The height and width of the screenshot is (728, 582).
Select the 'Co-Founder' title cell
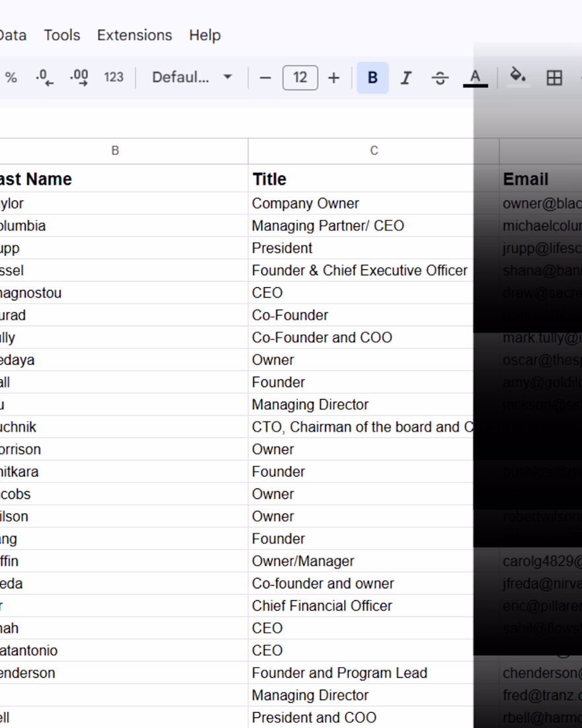pyautogui.click(x=374, y=315)
